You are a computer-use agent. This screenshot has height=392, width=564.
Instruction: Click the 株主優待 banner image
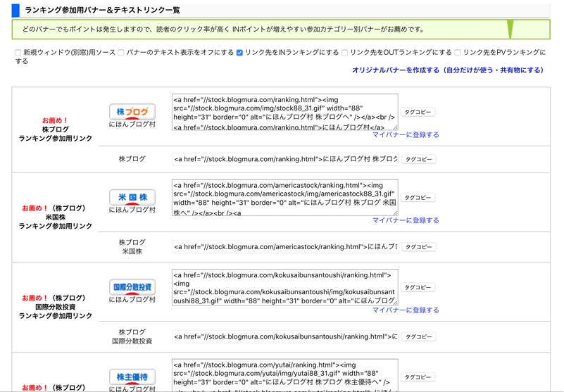(132, 377)
